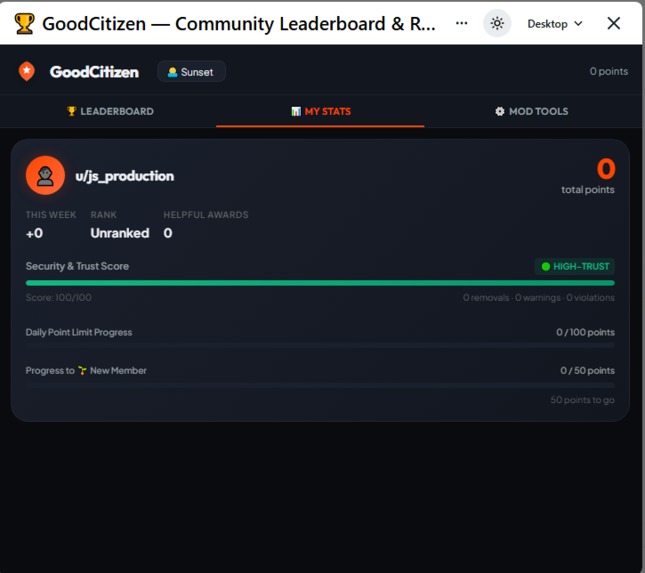Open the Mod Tools tab
This screenshot has height=573, width=645.
click(531, 111)
